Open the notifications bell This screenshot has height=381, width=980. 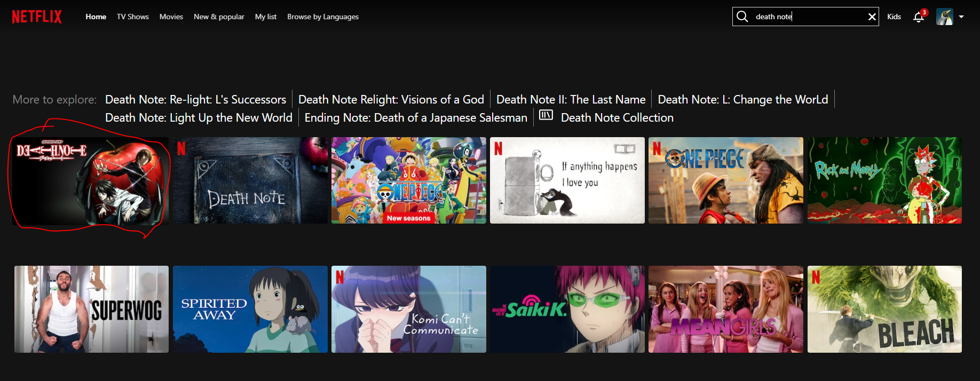(x=919, y=17)
